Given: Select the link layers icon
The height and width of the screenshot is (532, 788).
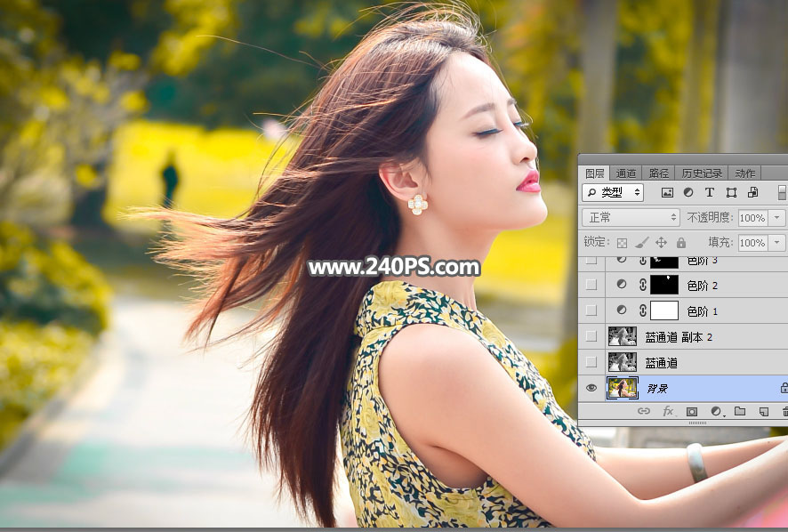Looking at the screenshot, I should click(x=643, y=411).
